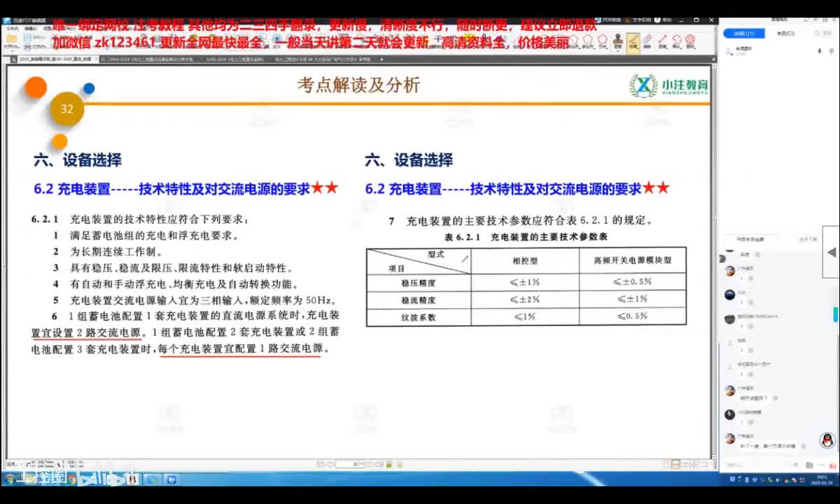The image size is (840, 504).
Task: Open Chrome from the Windows taskbar
Action: (71, 479)
